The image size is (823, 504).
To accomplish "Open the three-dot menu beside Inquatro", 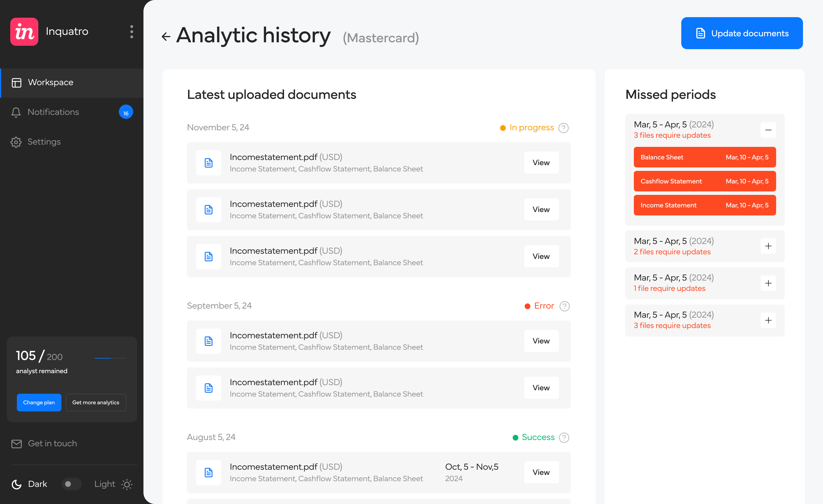I will tap(132, 32).
